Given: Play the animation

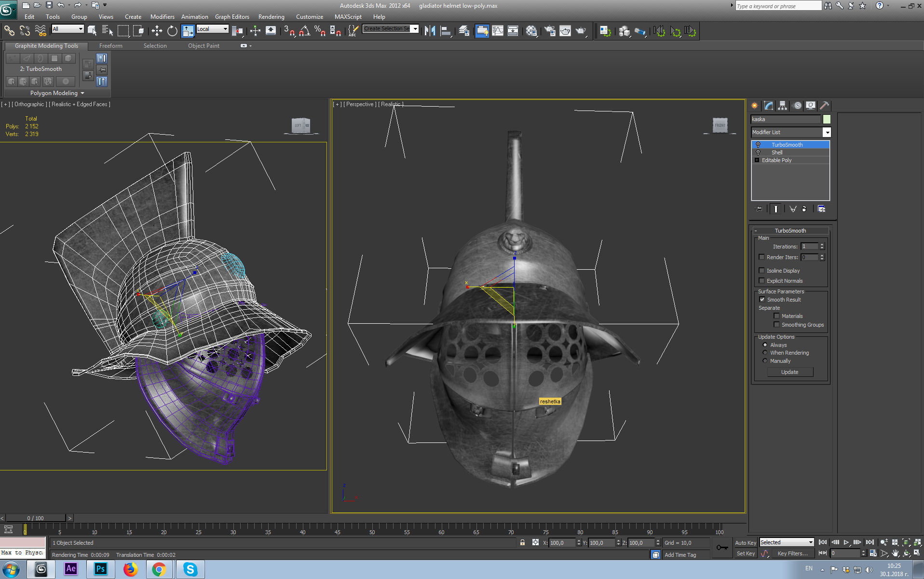Looking at the screenshot, I should [846, 543].
